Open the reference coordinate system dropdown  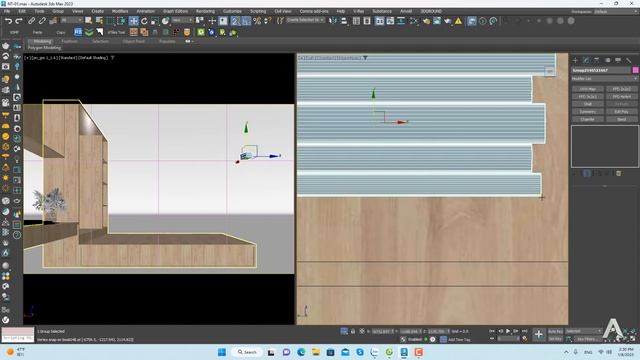182,20
